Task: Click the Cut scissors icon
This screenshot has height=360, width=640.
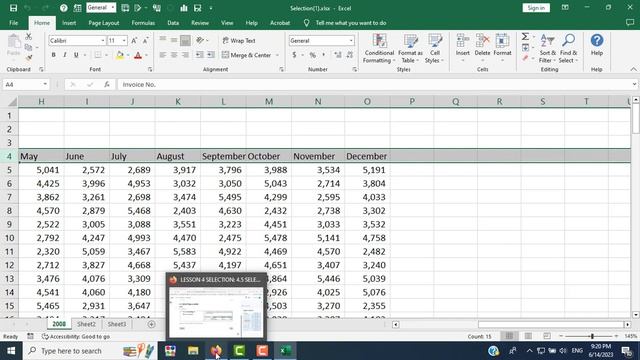Action: (29, 37)
